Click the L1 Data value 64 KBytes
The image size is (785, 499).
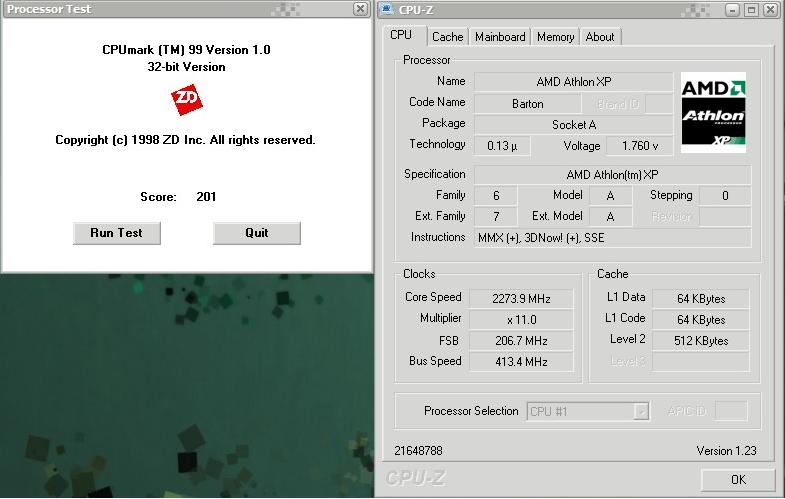[x=701, y=299]
